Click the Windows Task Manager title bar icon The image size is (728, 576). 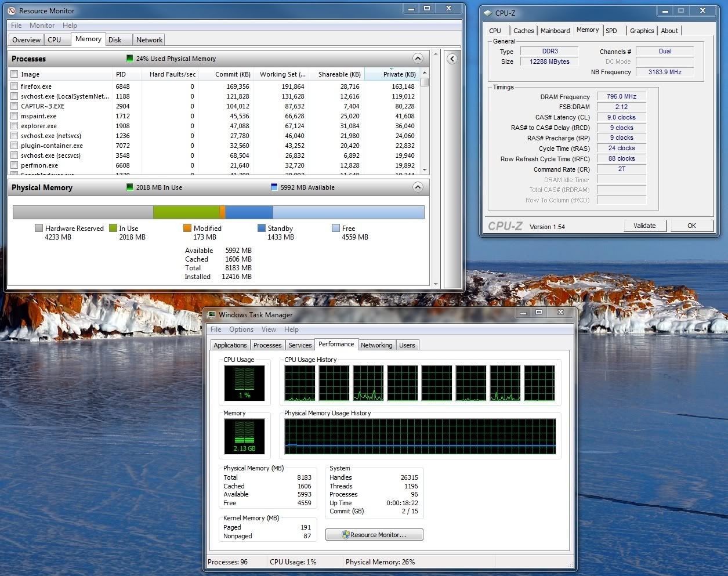[212, 315]
